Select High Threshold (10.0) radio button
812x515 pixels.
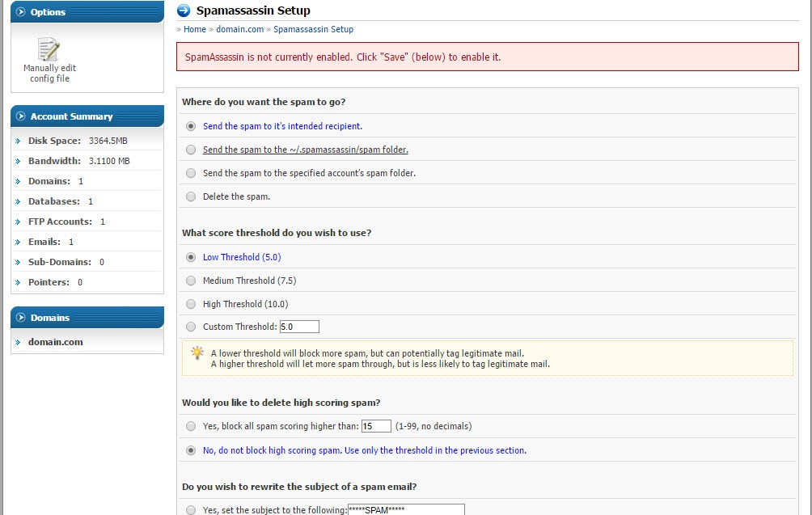pyautogui.click(x=191, y=304)
